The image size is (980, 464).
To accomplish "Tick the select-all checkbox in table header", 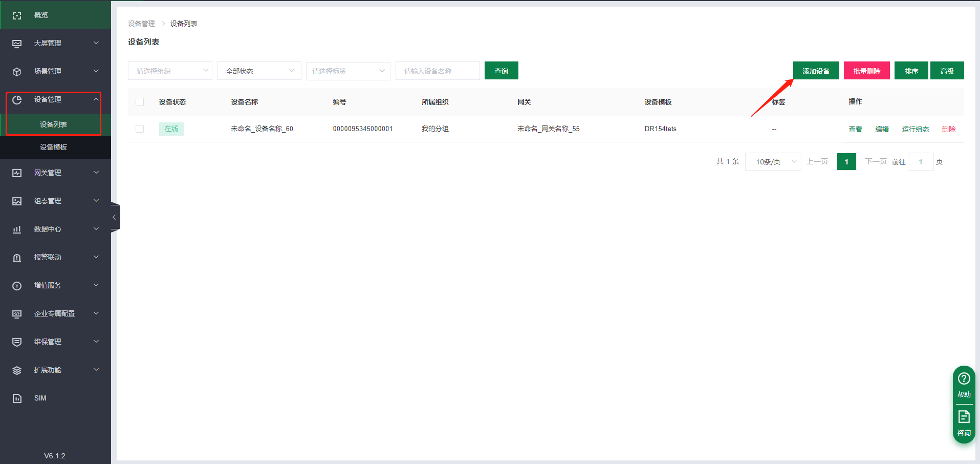I will click(x=140, y=102).
